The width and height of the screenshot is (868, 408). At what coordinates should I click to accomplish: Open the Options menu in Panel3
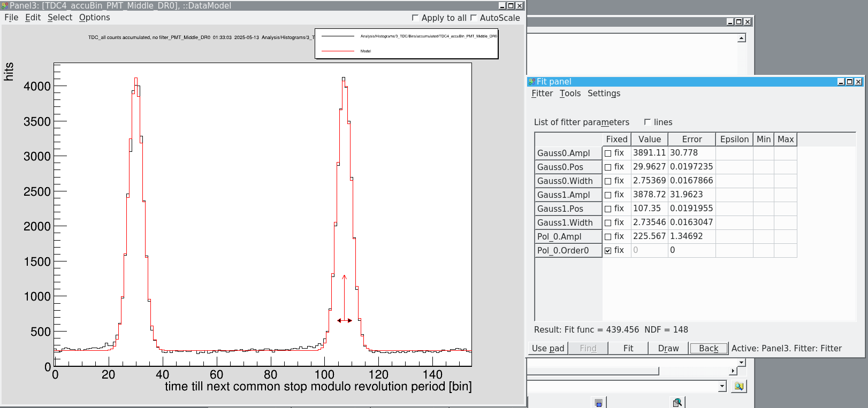pos(95,18)
